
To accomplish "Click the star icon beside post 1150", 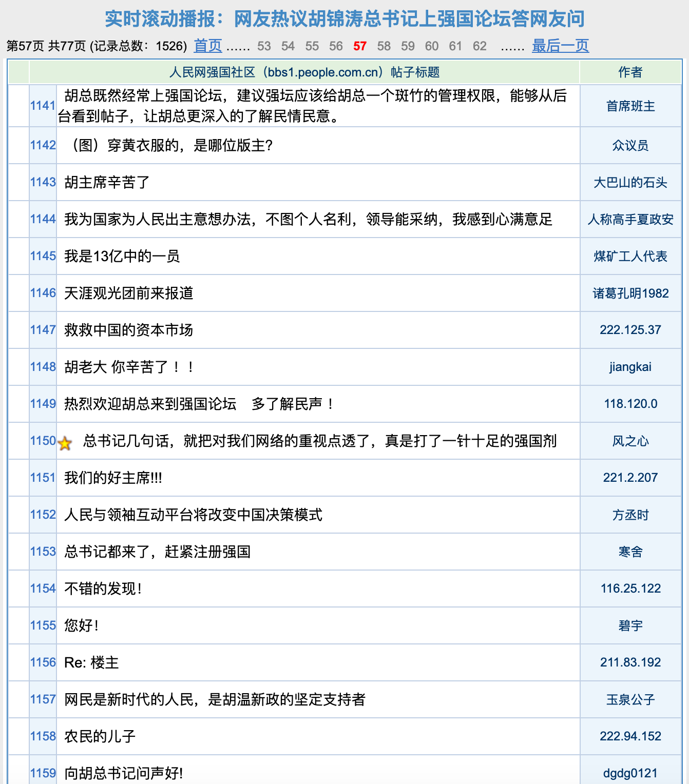I will [65, 443].
